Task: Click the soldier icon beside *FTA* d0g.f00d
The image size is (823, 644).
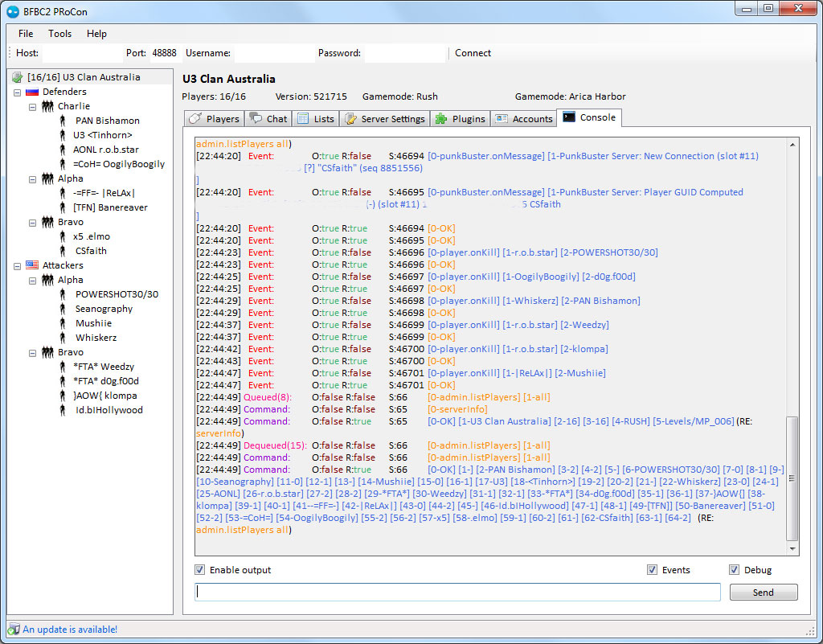Action: tap(63, 381)
